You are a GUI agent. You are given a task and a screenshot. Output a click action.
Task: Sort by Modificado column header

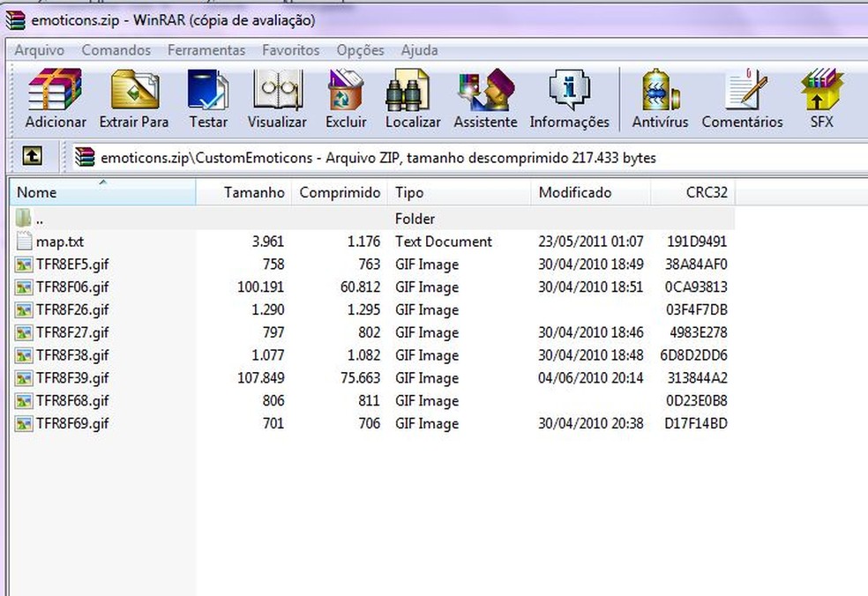pos(591,192)
